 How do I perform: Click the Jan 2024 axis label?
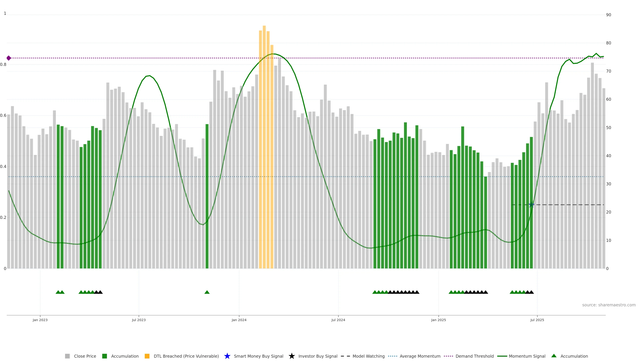239,320
